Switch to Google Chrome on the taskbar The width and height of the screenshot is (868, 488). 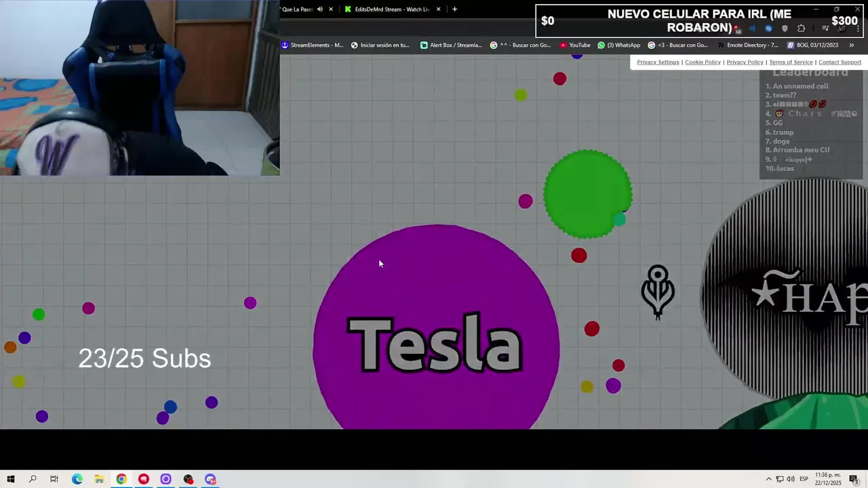click(x=121, y=479)
